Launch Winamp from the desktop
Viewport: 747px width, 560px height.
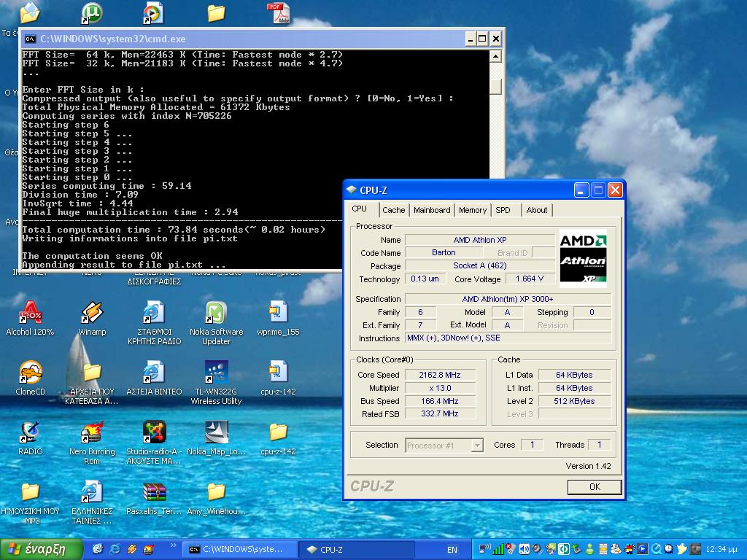92,312
